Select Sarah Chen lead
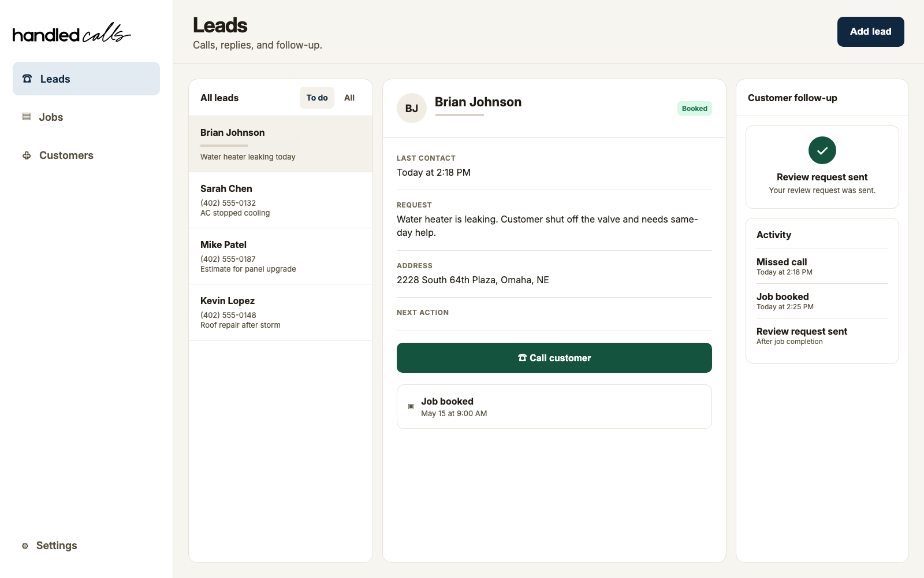 click(x=281, y=200)
